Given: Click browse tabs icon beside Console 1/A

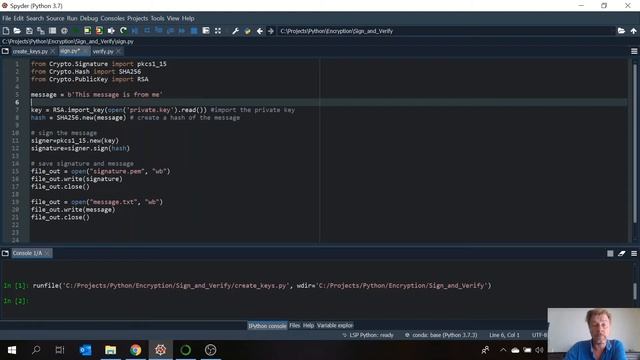Looking at the screenshot, I should point(5,253).
